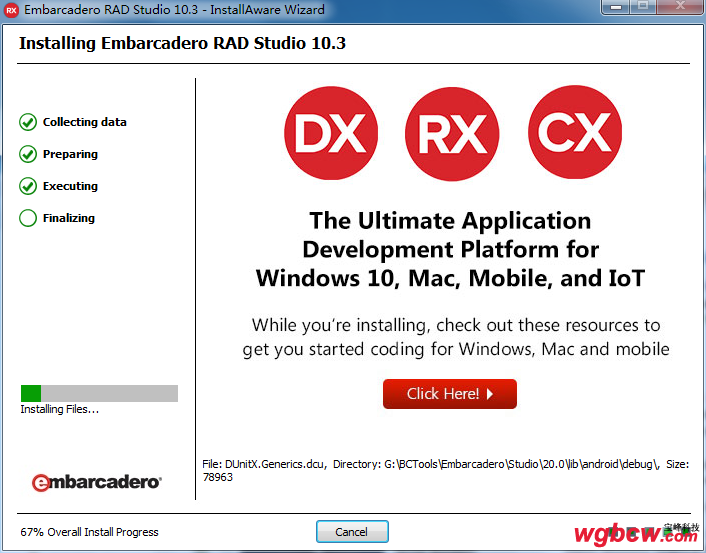The height and width of the screenshot is (553, 706).
Task: Click the 'Installing Files...' status text
Action: [59, 409]
